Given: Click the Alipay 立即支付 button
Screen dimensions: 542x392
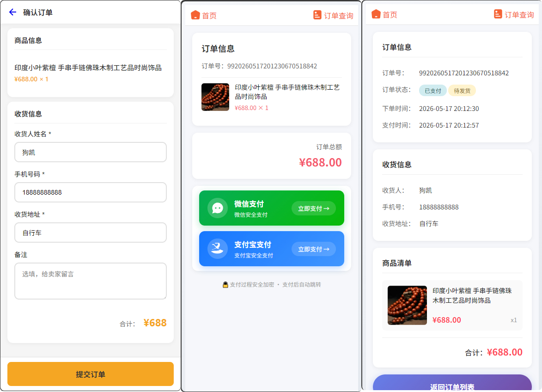Looking at the screenshot, I should pyautogui.click(x=314, y=249).
